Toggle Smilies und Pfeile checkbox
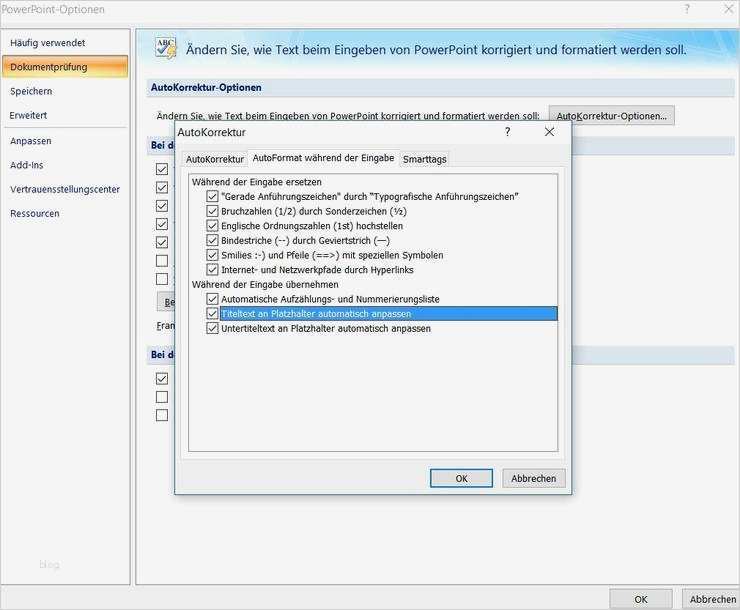The width and height of the screenshot is (740, 610). coord(212,255)
